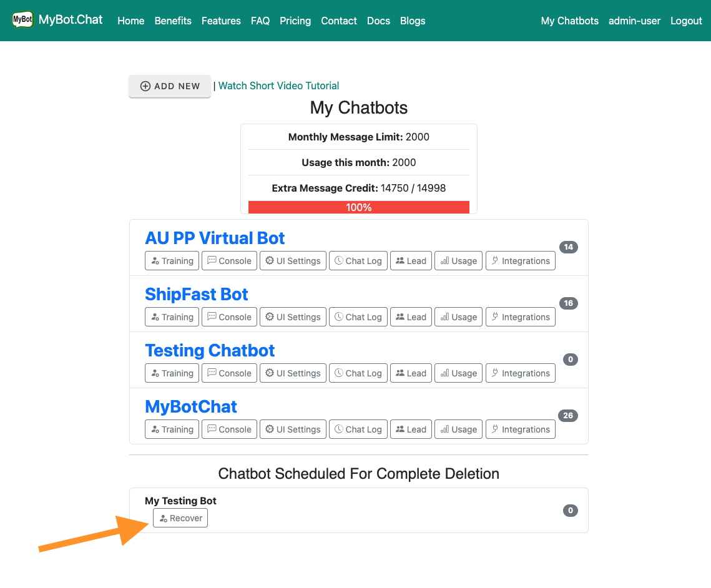This screenshot has width=711, height=588.
Task: Open My Chatbots in navigation bar
Action: point(569,21)
